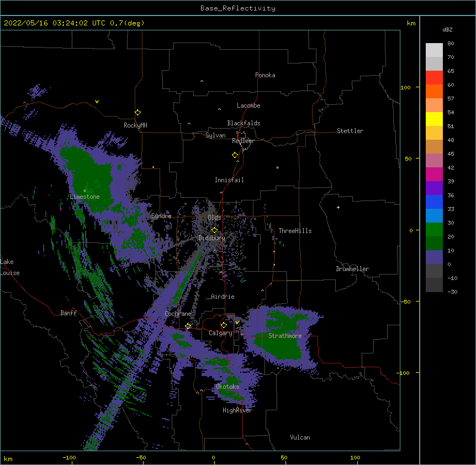Click the asterisk marker above Limestone
The height and width of the screenshot is (465, 476).
tap(84, 191)
